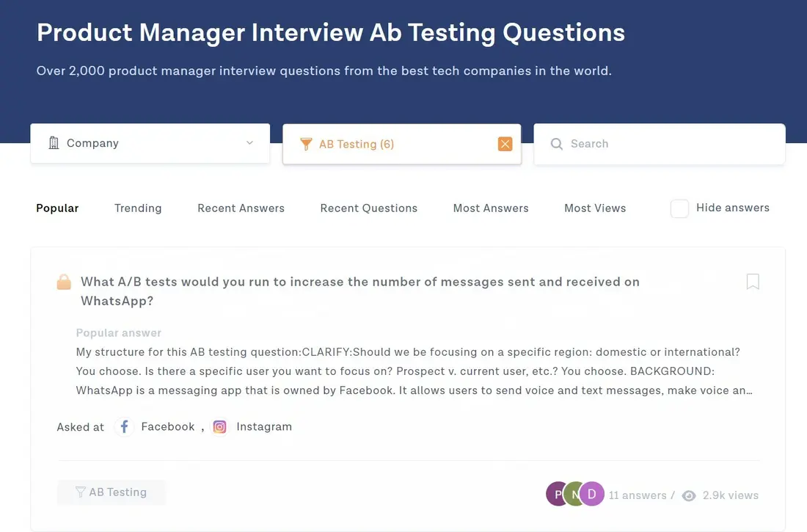
Task: Click the P user avatar
Action: click(x=556, y=495)
